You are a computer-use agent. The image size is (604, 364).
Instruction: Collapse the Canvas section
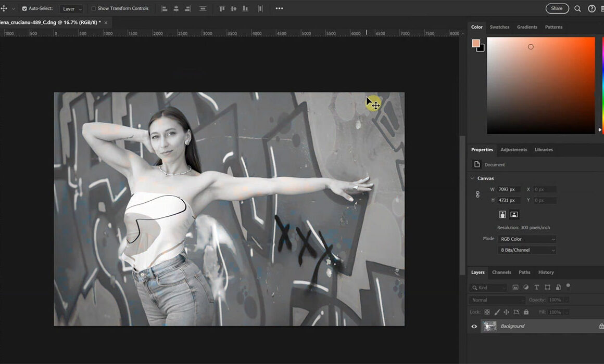tap(472, 178)
